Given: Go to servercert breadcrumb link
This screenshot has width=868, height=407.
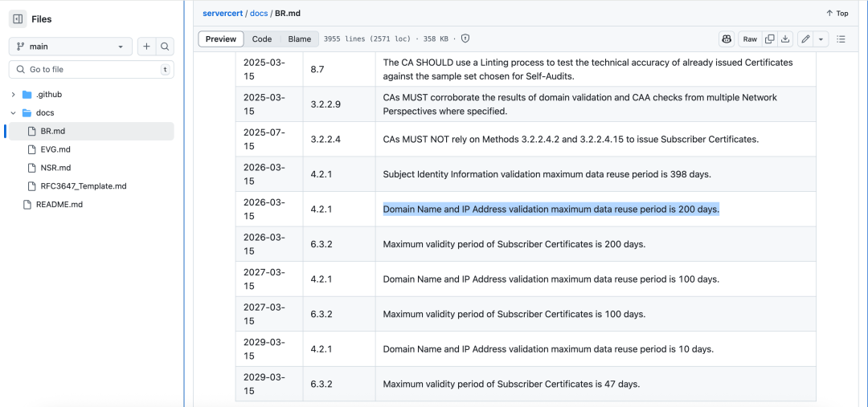Looking at the screenshot, I should [x=223, y=14].
